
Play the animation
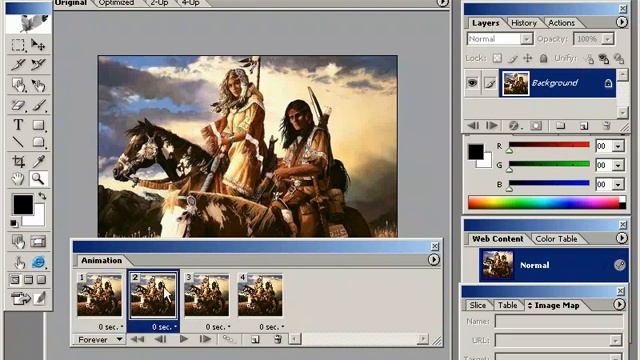(183, 339)
